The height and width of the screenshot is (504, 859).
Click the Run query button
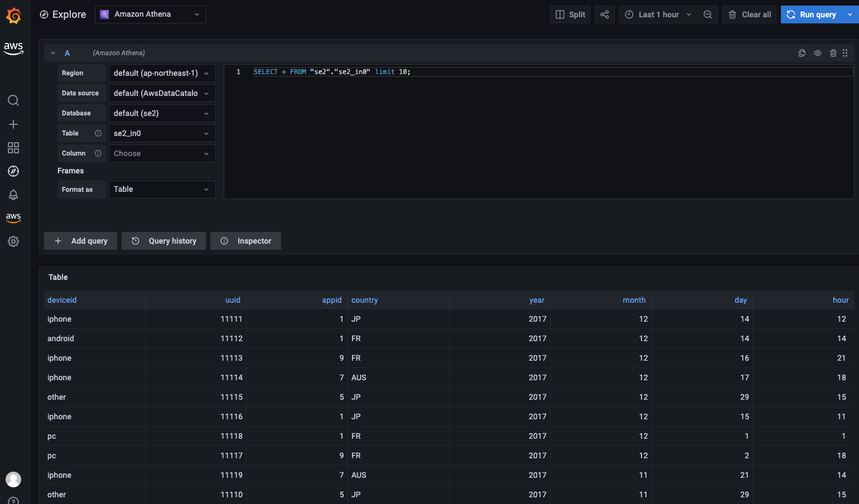click(x=812, y=14)
